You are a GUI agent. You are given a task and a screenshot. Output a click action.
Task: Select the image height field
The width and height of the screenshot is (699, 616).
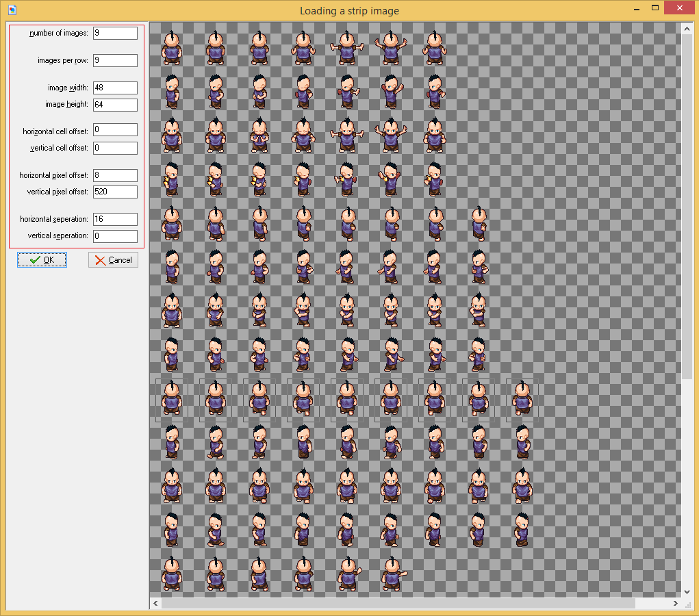click(115, 105)
